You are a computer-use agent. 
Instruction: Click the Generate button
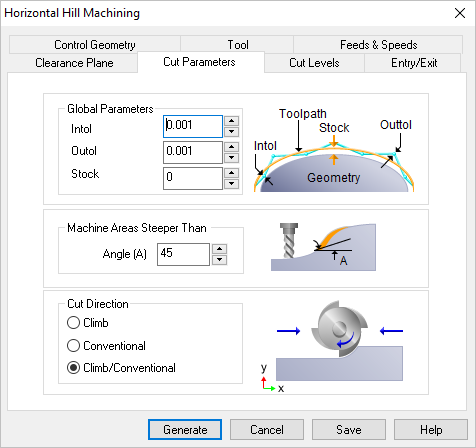pos(185,430)
